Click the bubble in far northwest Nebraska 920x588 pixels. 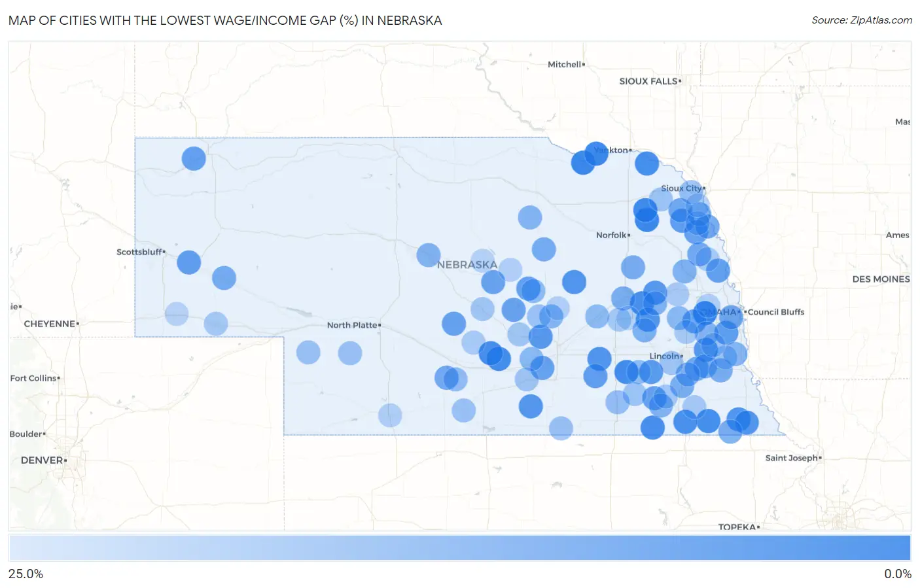point(194,158)
